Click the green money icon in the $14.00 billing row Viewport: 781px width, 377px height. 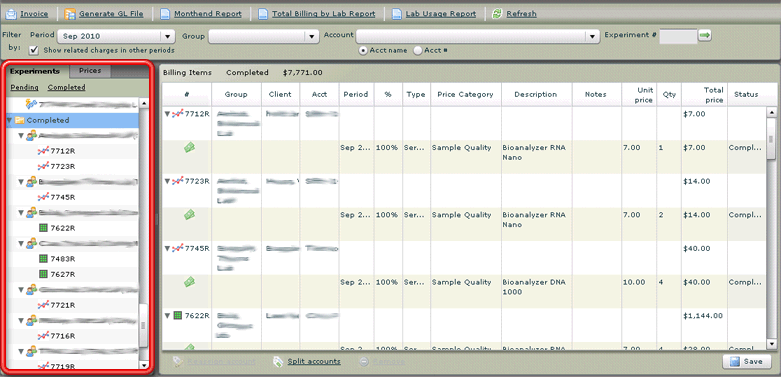point(189,215)
